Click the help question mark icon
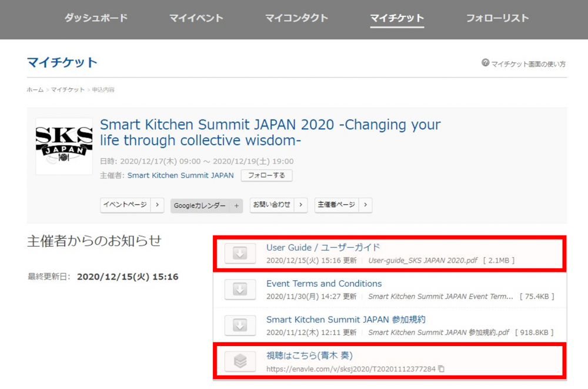This screenshot has height=389, width=588. point(485,63)
